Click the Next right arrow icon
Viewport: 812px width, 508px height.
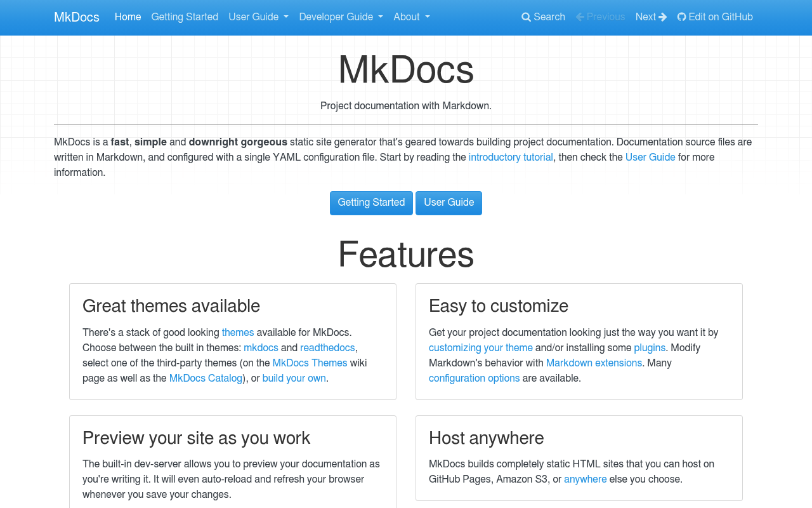click(663, 17)
